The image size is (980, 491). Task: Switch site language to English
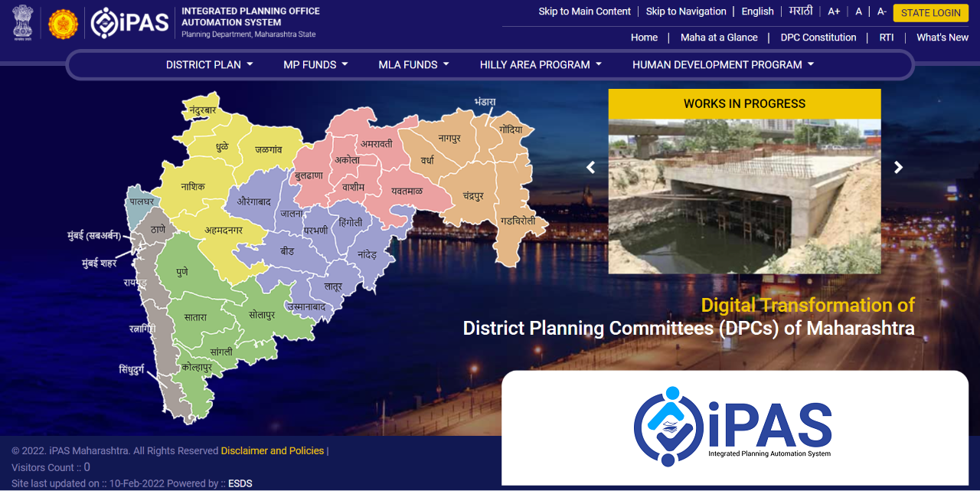tap(757, 11)
